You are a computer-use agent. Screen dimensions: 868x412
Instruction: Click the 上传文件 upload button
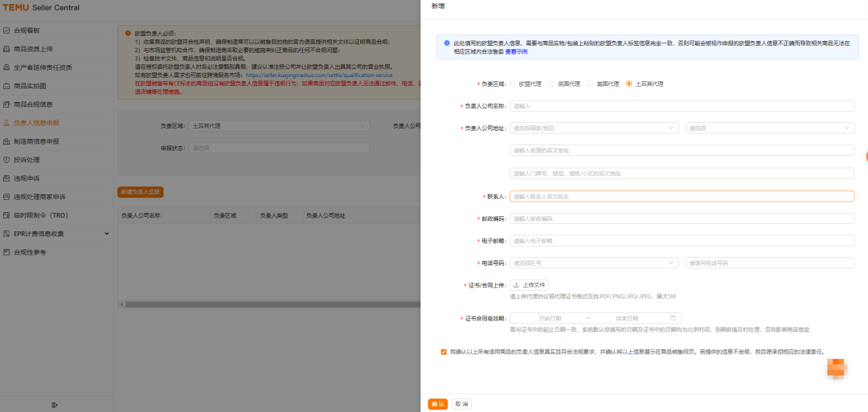click(530, 285)
